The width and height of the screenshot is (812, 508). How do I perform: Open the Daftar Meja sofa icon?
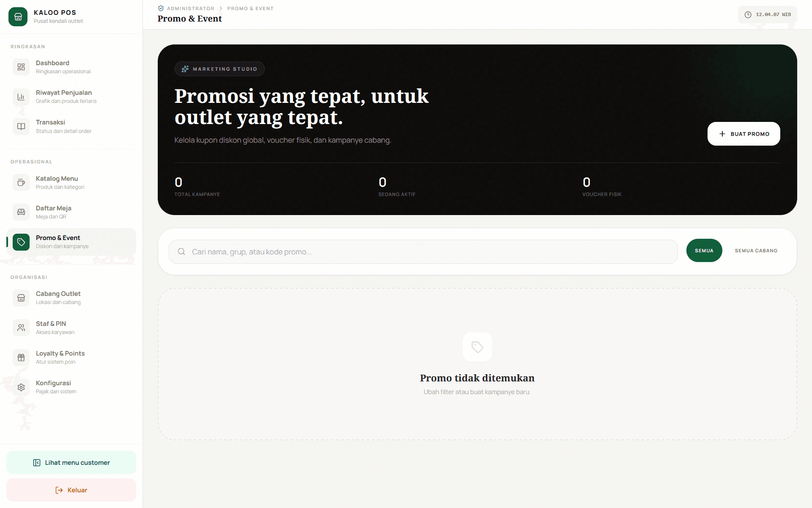point(21,212)
